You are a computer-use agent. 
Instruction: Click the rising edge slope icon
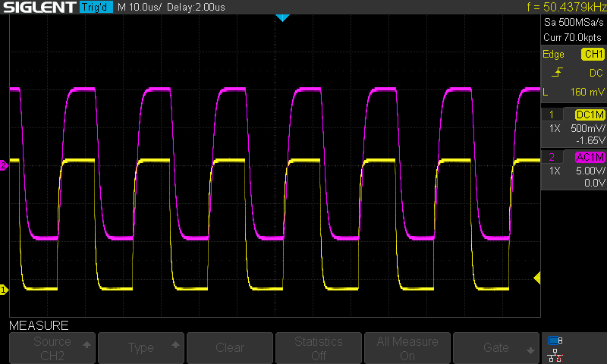[557, 72]
